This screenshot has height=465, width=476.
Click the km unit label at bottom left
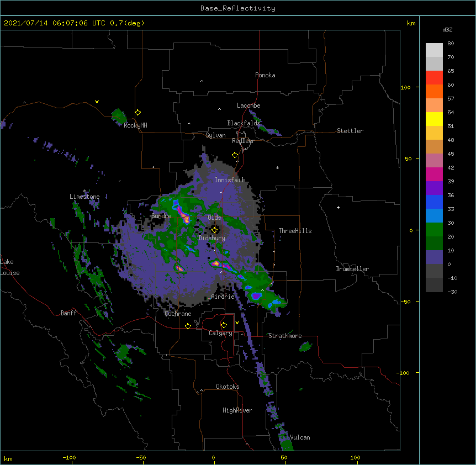click(8, 459)
